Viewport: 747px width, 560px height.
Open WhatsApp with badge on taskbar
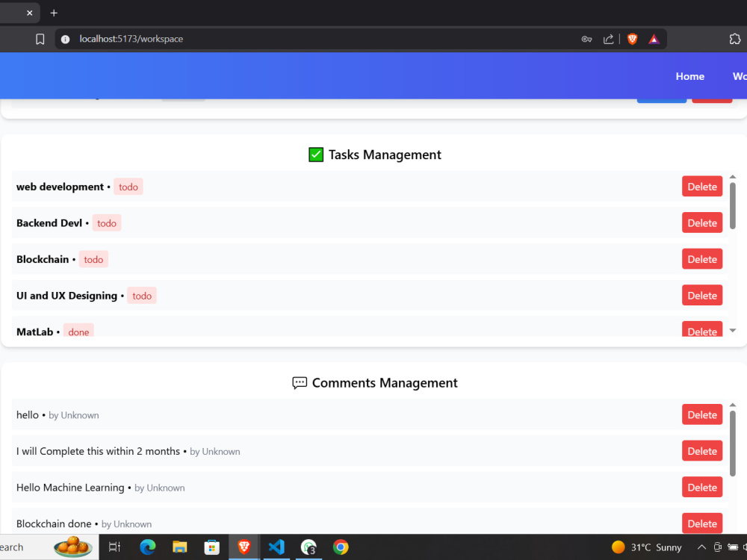309,547
